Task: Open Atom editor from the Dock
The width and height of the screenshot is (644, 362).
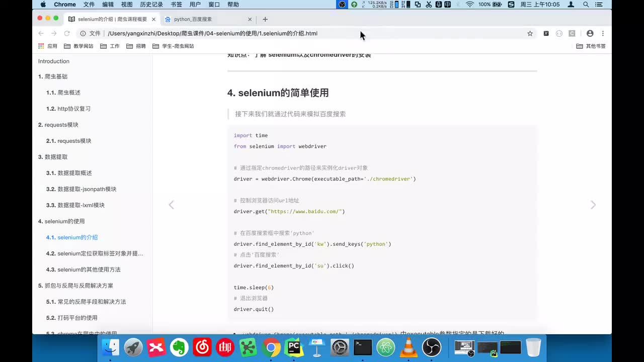Action: coord(385,347)
